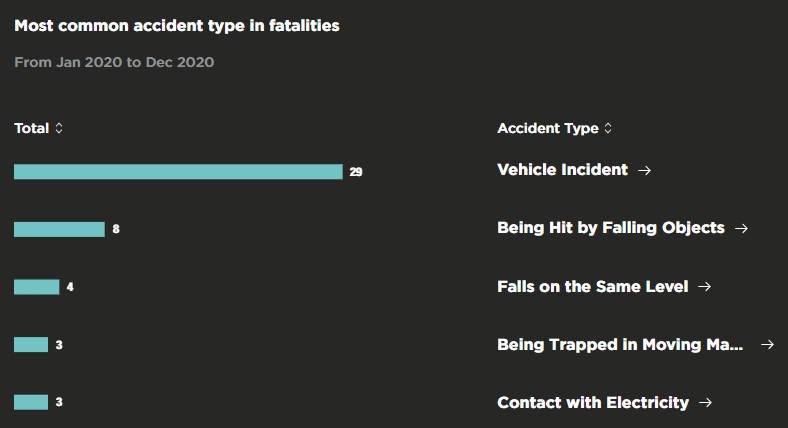Open Contact with Electricity link

click(x=593, y=402)
